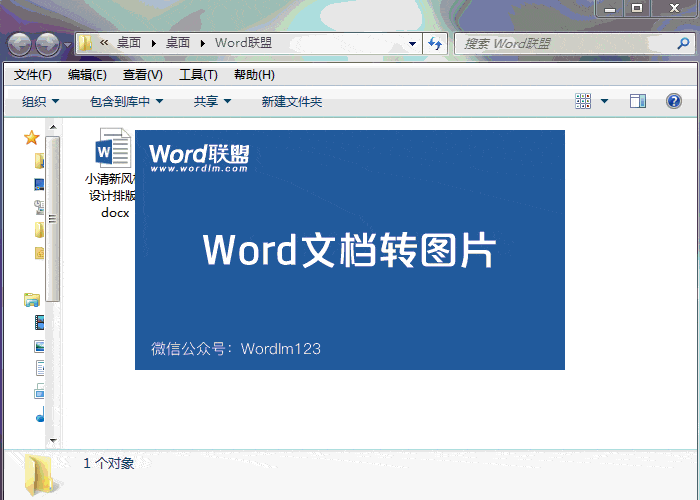Open the 工具(T) menu

coord(198,75)
